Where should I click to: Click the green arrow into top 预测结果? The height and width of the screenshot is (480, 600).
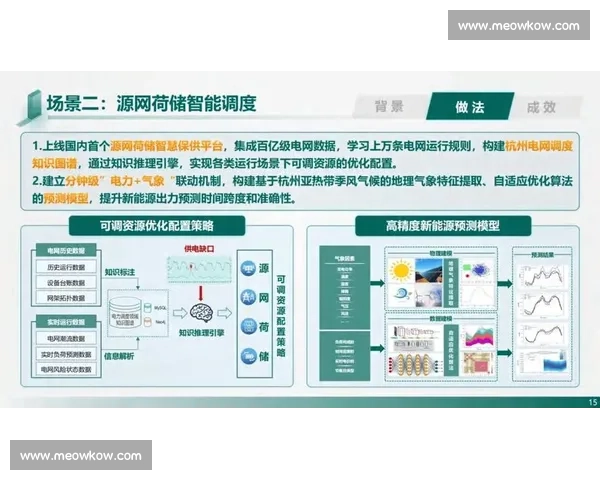pos(505,284)
